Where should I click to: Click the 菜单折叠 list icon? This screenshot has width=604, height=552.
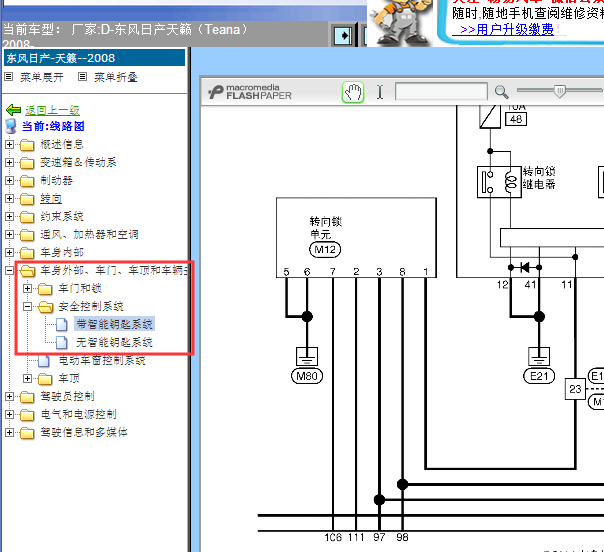pos(82,77)
